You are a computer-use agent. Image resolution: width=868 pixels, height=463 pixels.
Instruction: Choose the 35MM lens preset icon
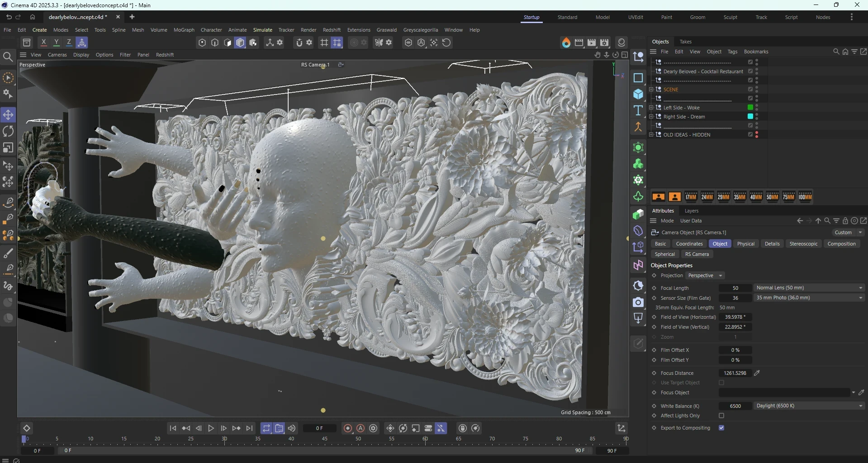[740, 197]
